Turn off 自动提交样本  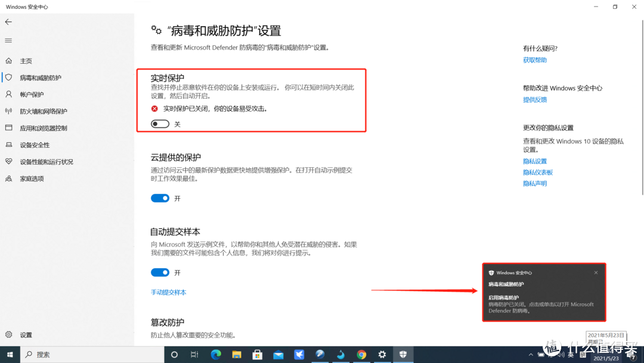tap(160, 272)
